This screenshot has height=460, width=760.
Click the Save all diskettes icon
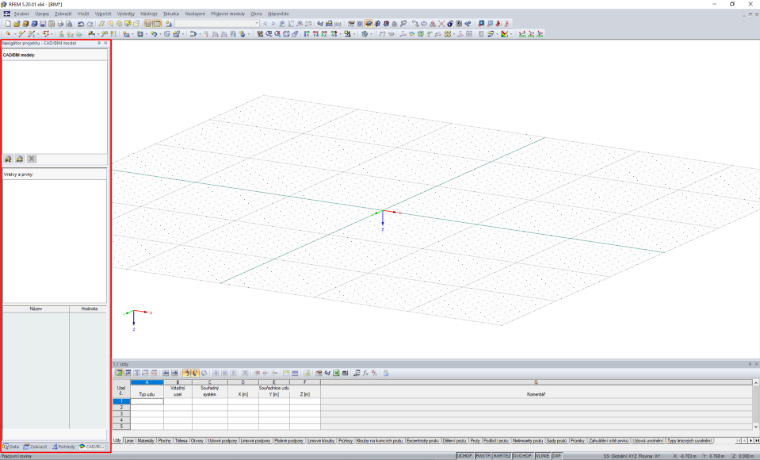pyautogui.click(x=51, y=23)
